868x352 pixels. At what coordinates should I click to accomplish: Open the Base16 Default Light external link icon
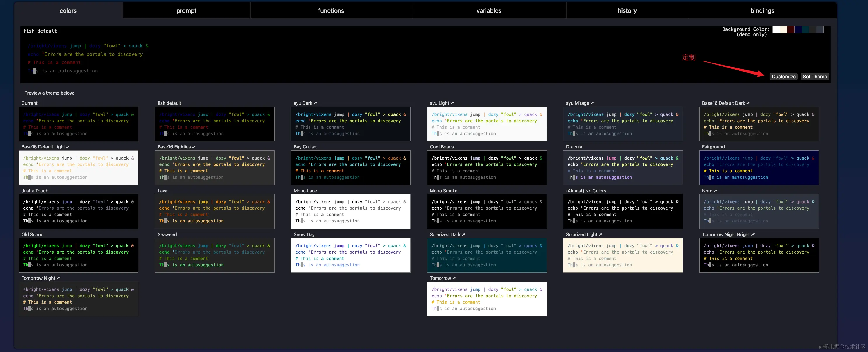point(68,147)
